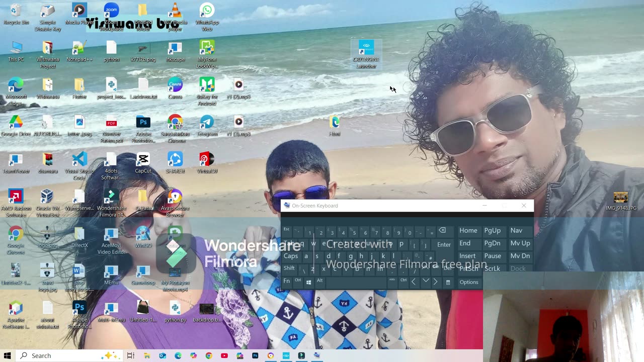This screenshot has width=644, height=362.
Task: Launch iMyFone LockWiper desktop icon
Action: [207, 54]
